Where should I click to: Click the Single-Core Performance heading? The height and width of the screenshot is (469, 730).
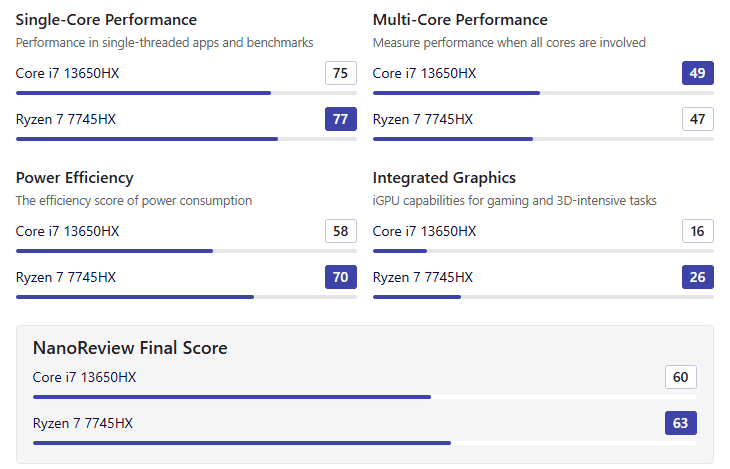point(106,20)
